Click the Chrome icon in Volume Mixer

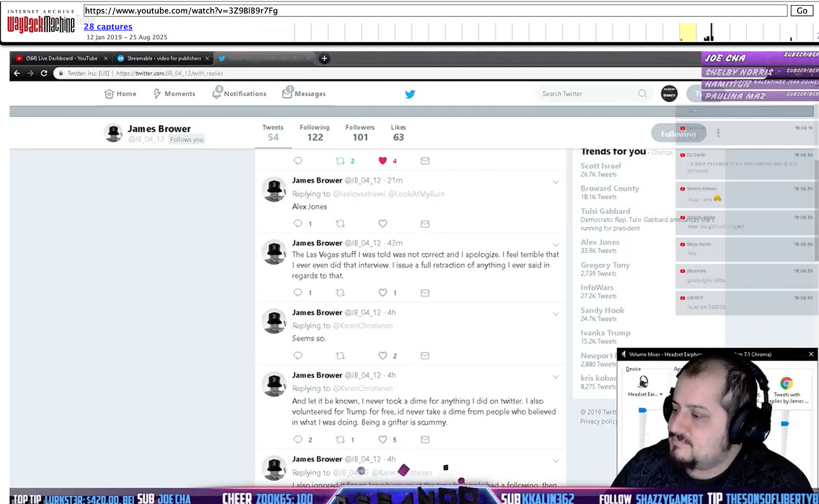point(786,383)
